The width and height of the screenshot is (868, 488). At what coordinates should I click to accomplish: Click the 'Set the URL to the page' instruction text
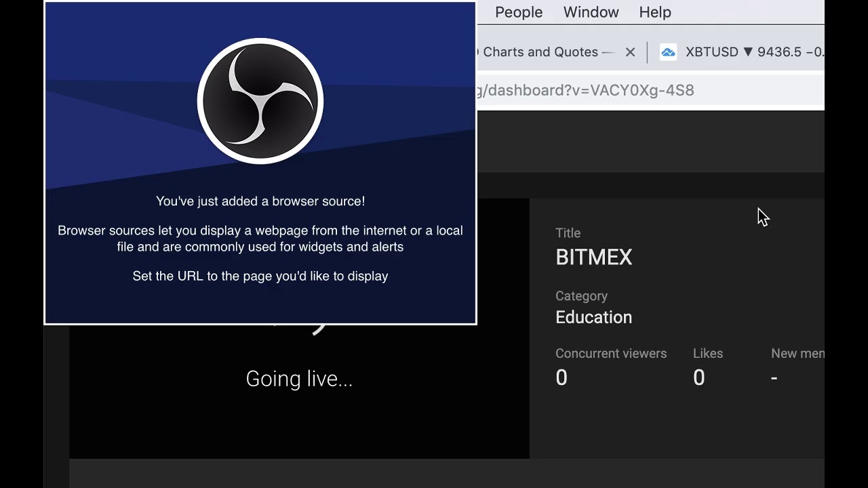(260, 276)
